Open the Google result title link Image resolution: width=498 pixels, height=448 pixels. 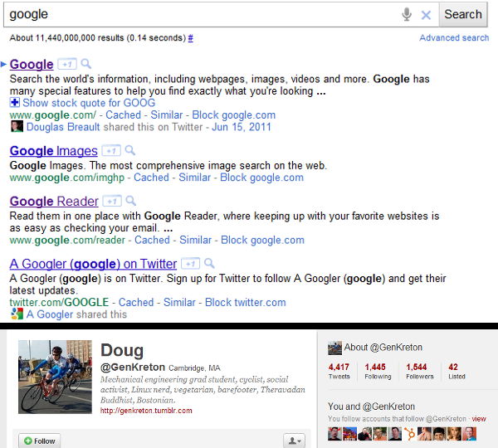pos(32,64)
